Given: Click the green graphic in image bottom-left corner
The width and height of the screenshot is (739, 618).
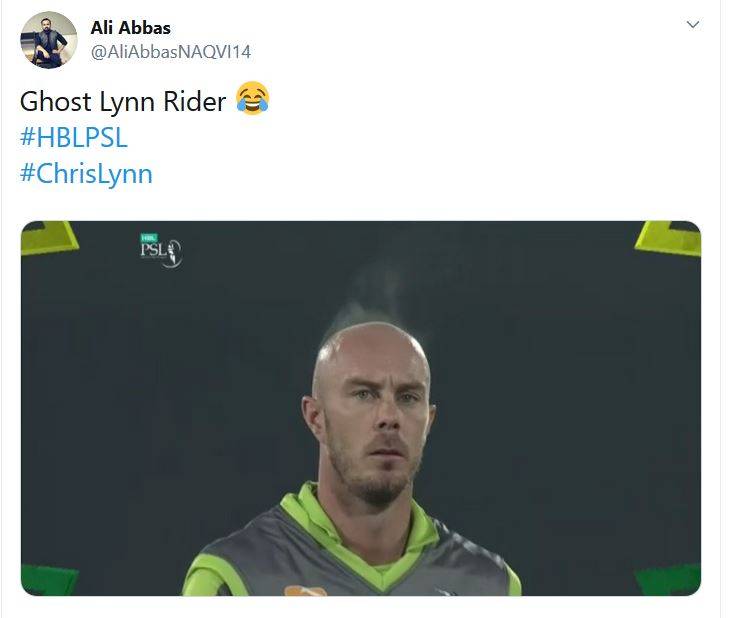Looking at the screenshot, I should tap(49, 580).
